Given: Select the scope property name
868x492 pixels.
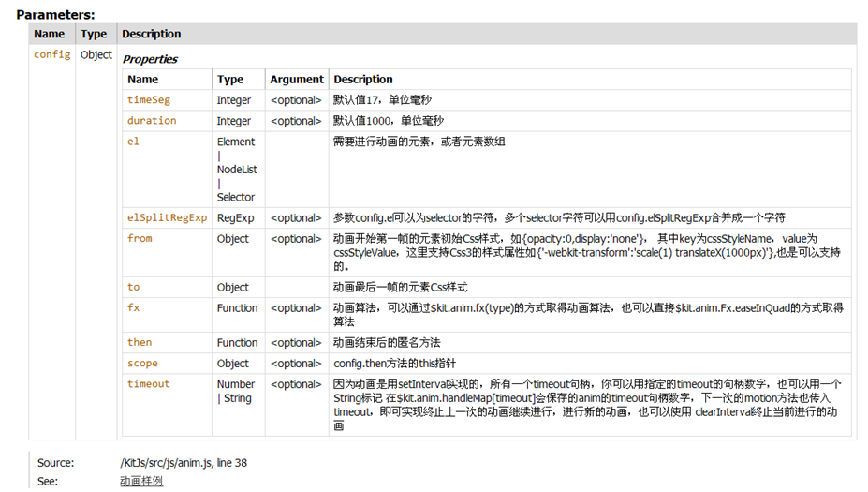Looking at the screenshot, I should [x=143, y=363].
